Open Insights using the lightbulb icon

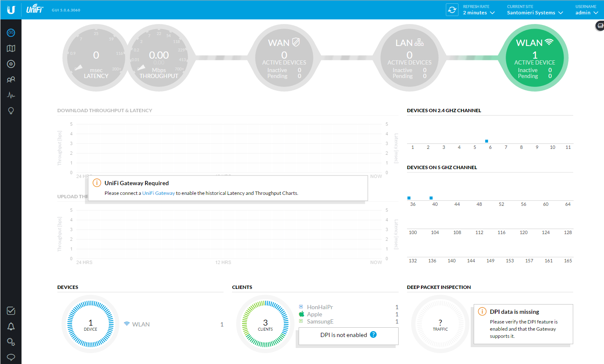(x=11, y=111)
